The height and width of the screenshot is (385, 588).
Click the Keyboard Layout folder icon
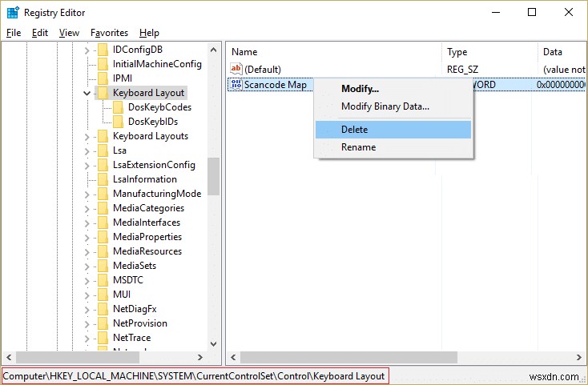tap(103, 93)
